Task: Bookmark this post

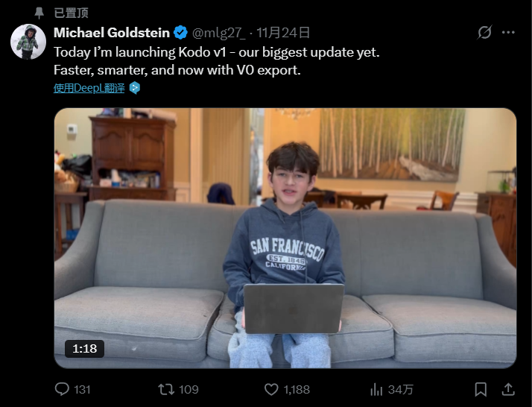Action: 481,389
